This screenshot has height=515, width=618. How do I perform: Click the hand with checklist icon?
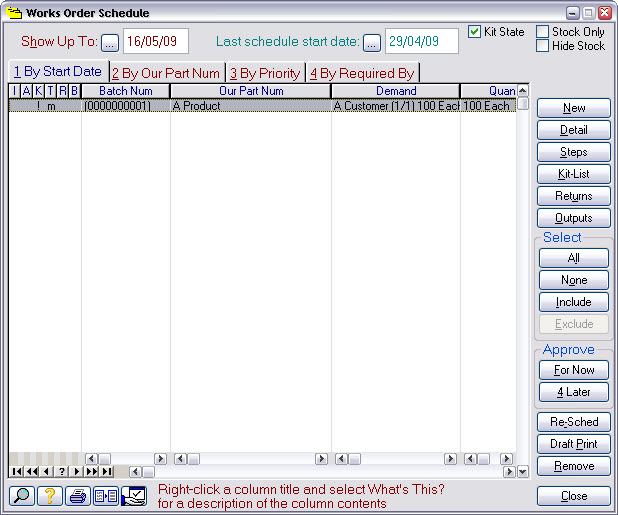coord(134,496)
